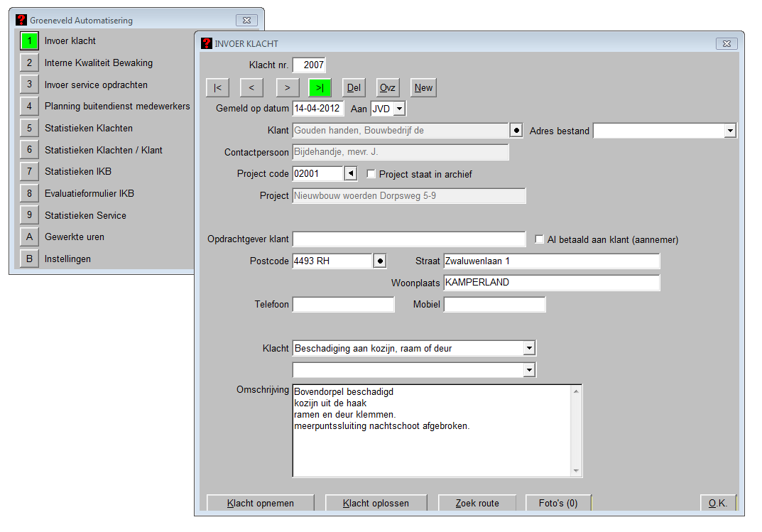Jump to last record green button
Viewport: 762px width, 532px height.
pos(320,88)
